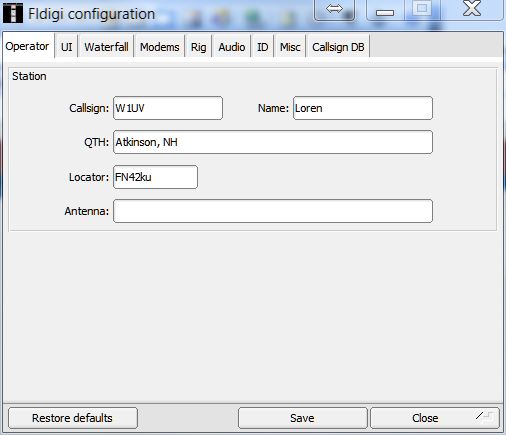Switch to the UI tab
The width and height of the screenshot is (506, 435).
[x=66, y=47]
